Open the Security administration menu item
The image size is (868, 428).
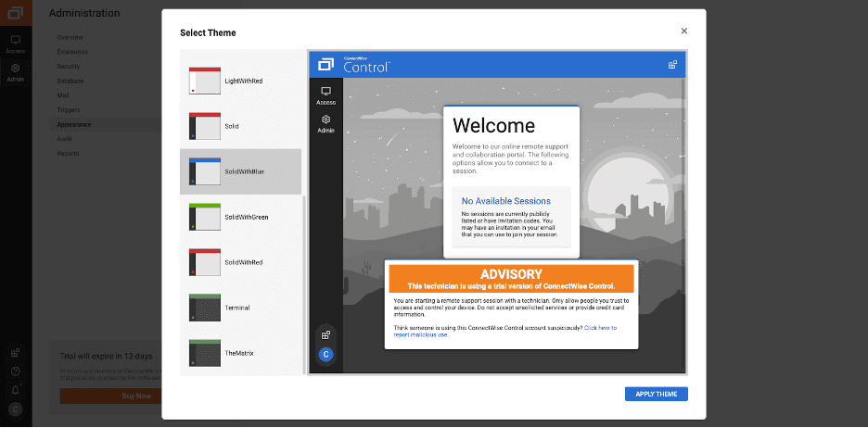pos(69,66)
